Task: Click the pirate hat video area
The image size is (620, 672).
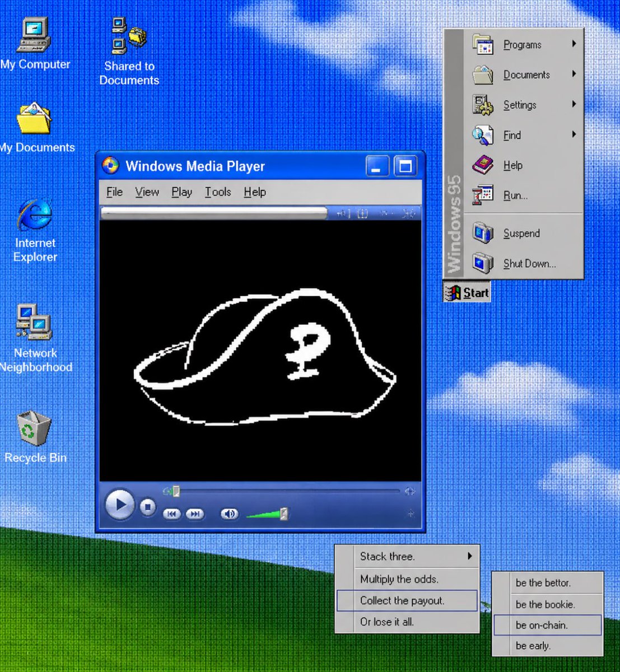Action: point(260,350)
